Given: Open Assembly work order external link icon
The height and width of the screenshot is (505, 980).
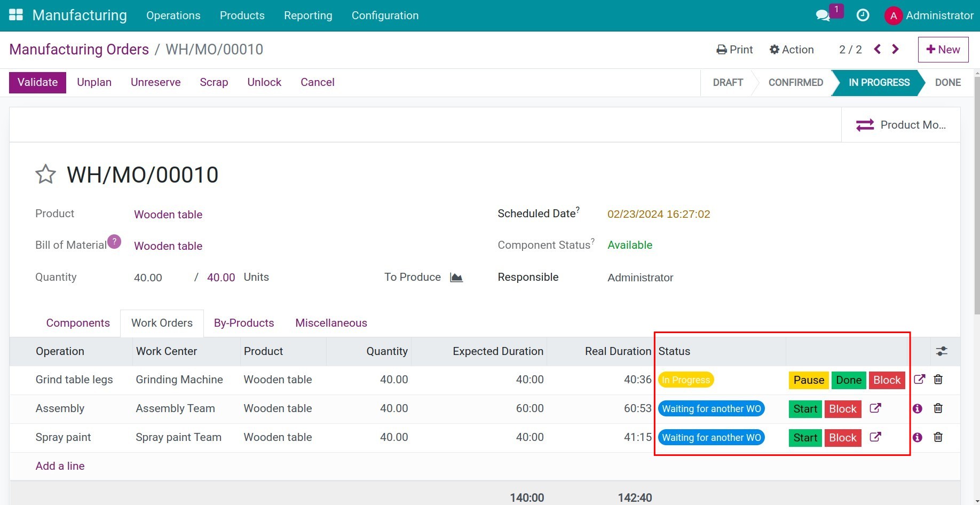Looking at the screenshot, I should coord(875,408).
